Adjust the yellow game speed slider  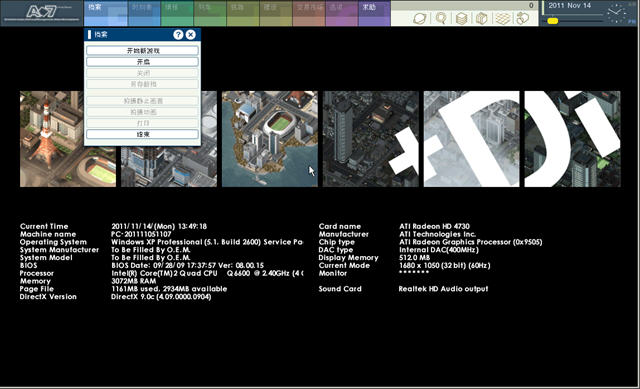pos(552,20)
